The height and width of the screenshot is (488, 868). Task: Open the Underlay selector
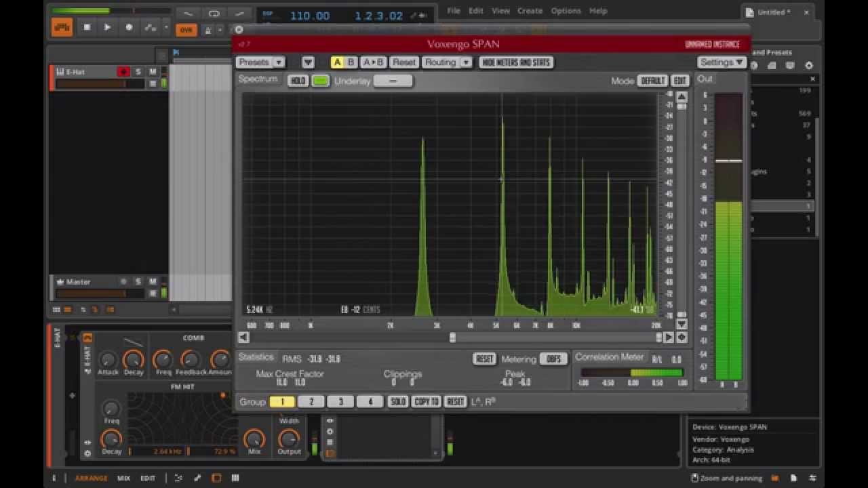[x=393, y=81]
